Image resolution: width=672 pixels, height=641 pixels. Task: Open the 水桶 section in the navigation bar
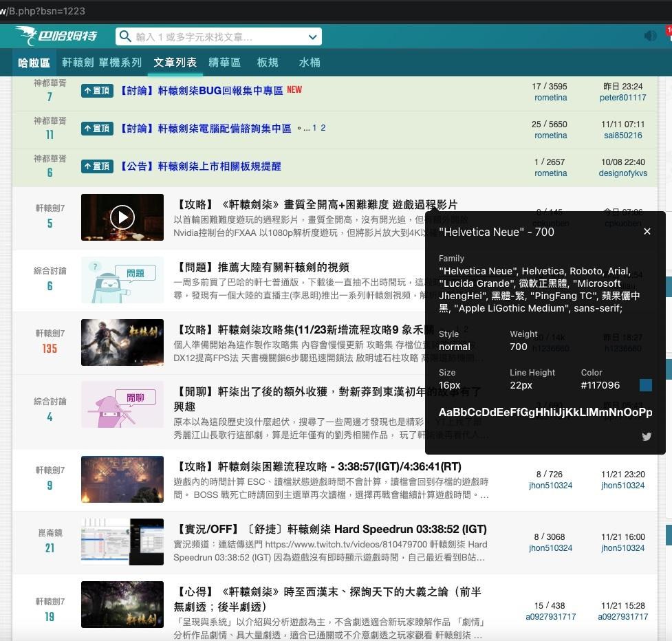310,63
